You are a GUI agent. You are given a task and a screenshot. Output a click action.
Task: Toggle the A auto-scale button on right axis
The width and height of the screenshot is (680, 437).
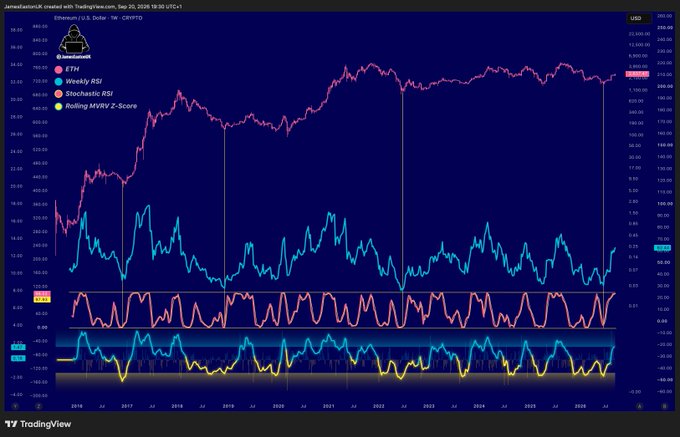pos(639,406)
